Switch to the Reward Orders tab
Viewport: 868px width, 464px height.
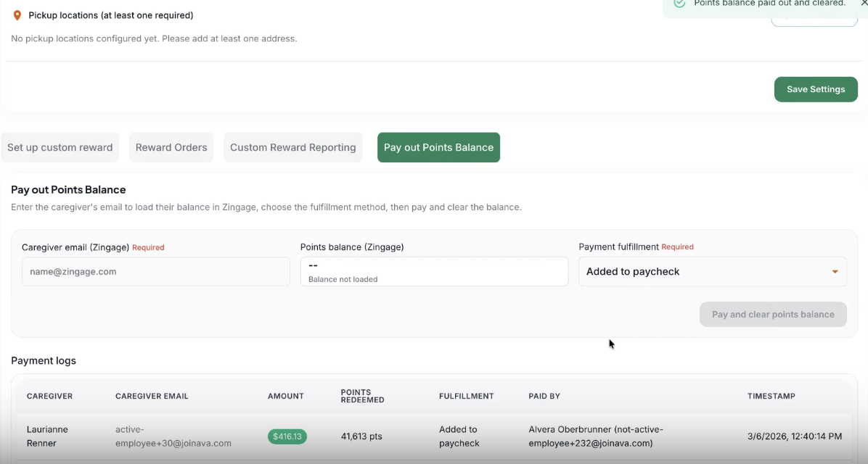tap(171, 147)
